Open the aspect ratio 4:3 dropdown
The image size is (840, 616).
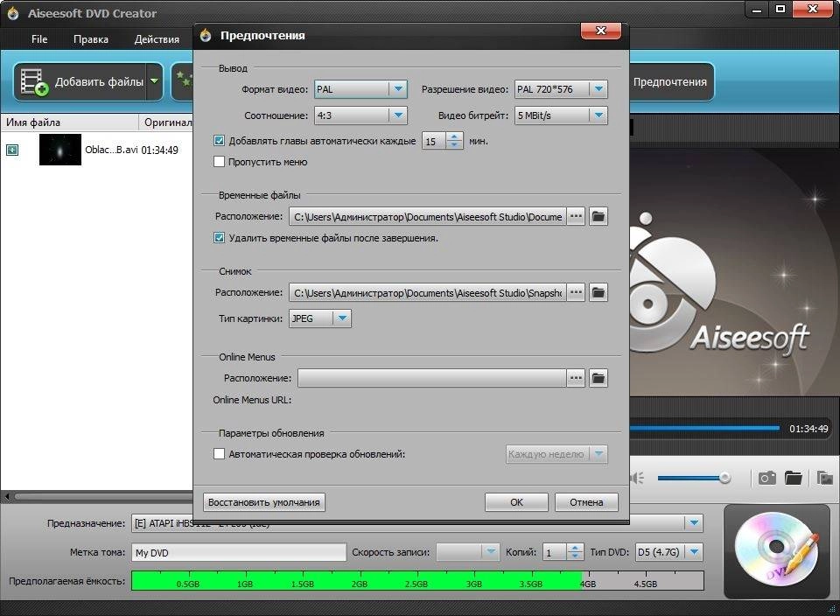click(398, 115)
